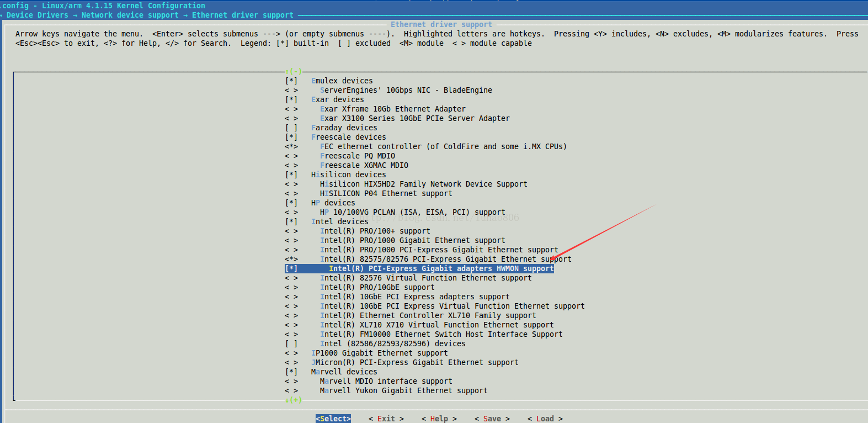The image size is (868, 423).
Task: Click the Linux/arm 4.1.15 Kernel Configuration title
Action: (124, 6)
